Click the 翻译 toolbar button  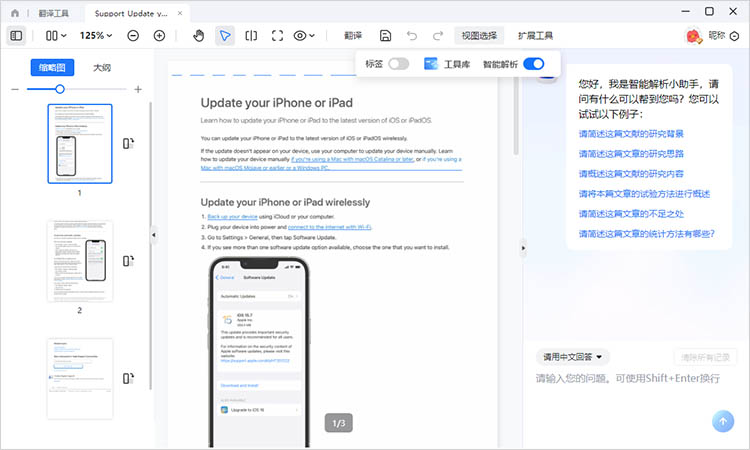353,35
